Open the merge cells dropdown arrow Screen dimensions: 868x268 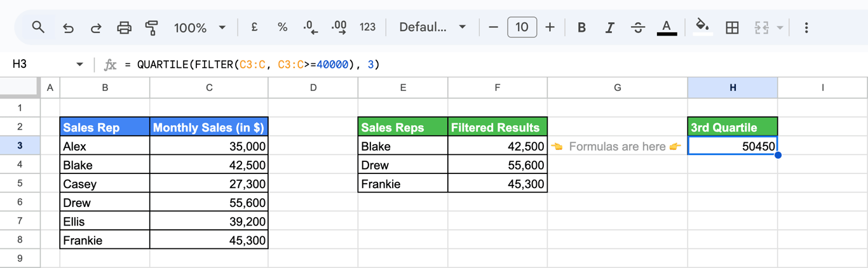coord(780,27)
